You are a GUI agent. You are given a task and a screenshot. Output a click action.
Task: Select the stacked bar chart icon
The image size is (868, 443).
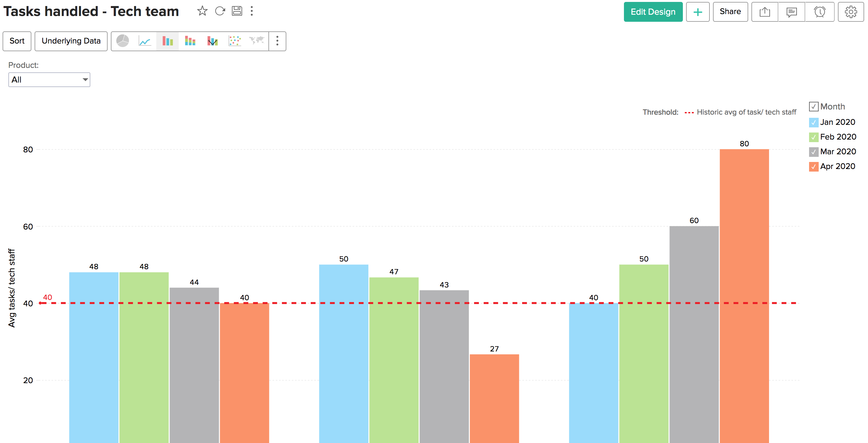coord(190,41)
